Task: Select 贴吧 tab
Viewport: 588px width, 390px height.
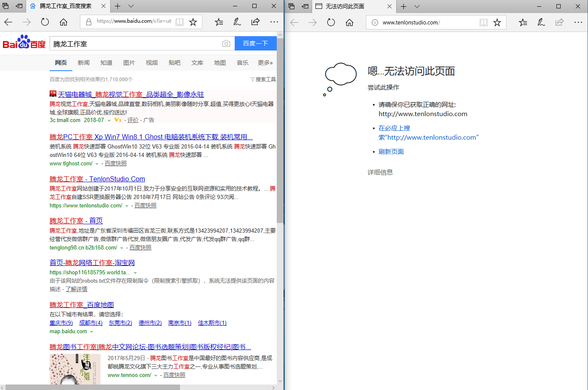Action: (x=175, y=63)
